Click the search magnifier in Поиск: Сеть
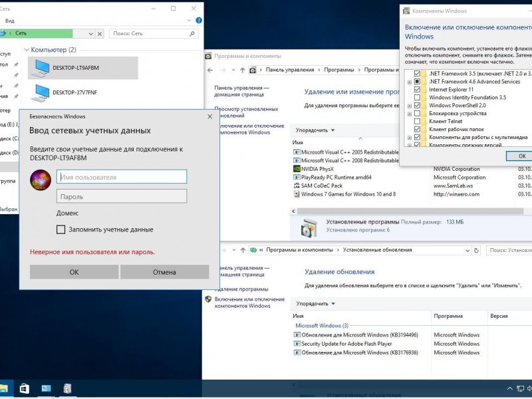Image resolution: width=532 pixels, height=399 pixels. (192, 33)
